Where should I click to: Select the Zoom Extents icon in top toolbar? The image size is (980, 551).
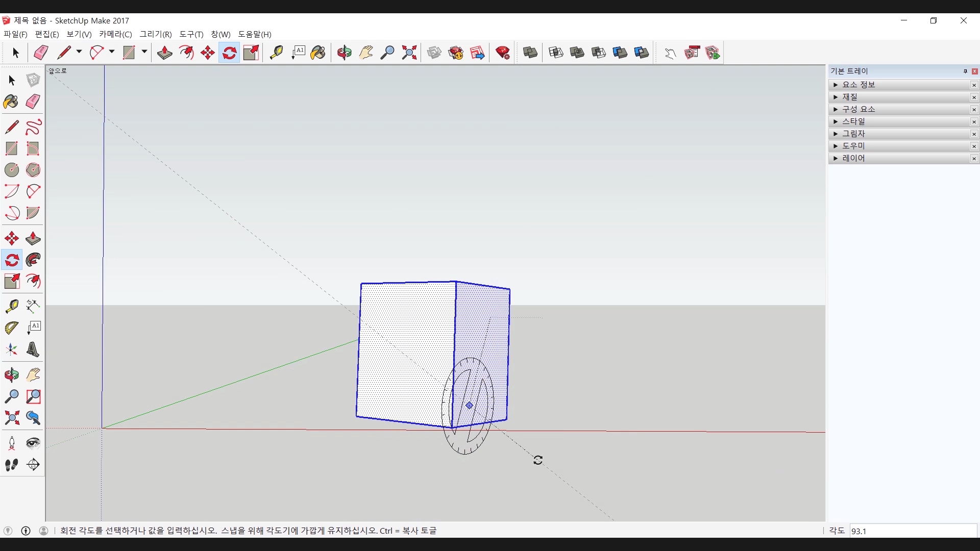point(409,53)
